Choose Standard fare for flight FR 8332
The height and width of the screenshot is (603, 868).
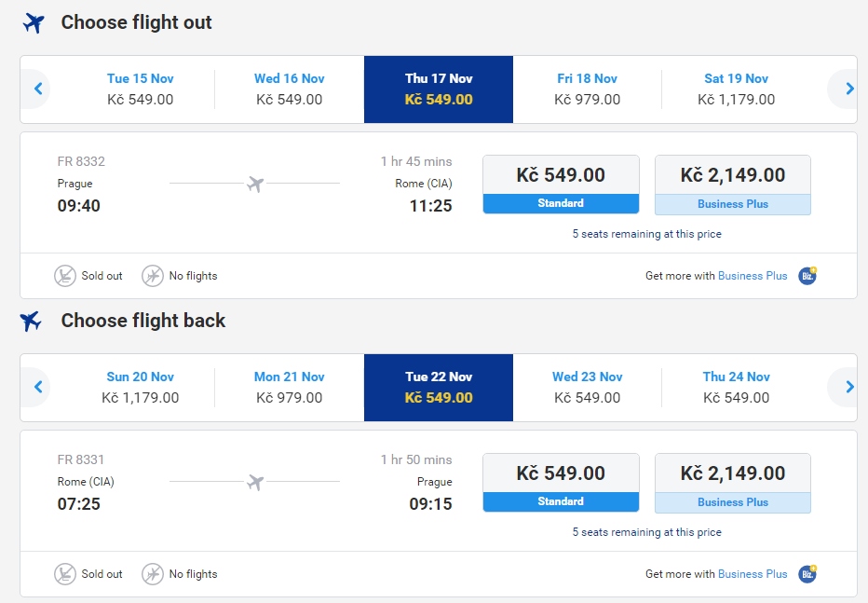pyautogui.click(x=561, y=185)
